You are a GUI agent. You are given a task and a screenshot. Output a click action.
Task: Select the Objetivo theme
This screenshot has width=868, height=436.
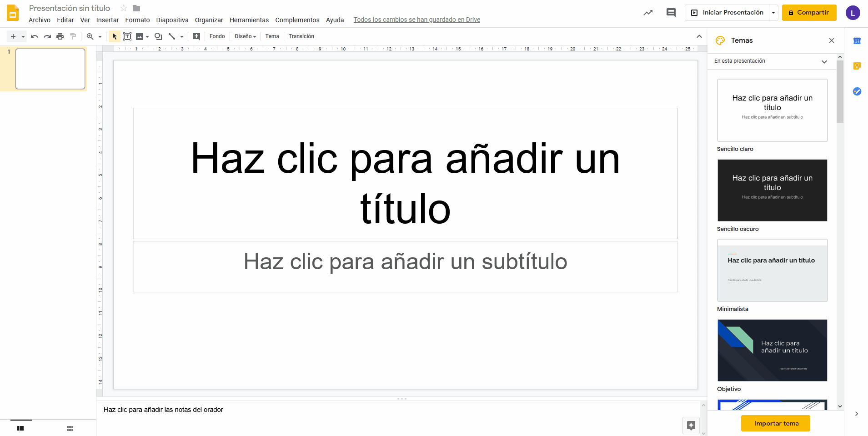tap(773, 350)
